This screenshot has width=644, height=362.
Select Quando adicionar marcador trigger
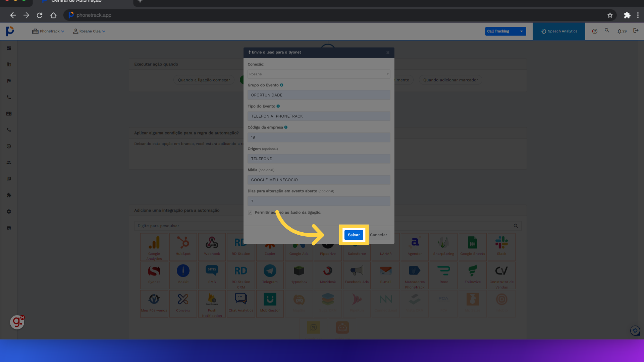point(450,80)
